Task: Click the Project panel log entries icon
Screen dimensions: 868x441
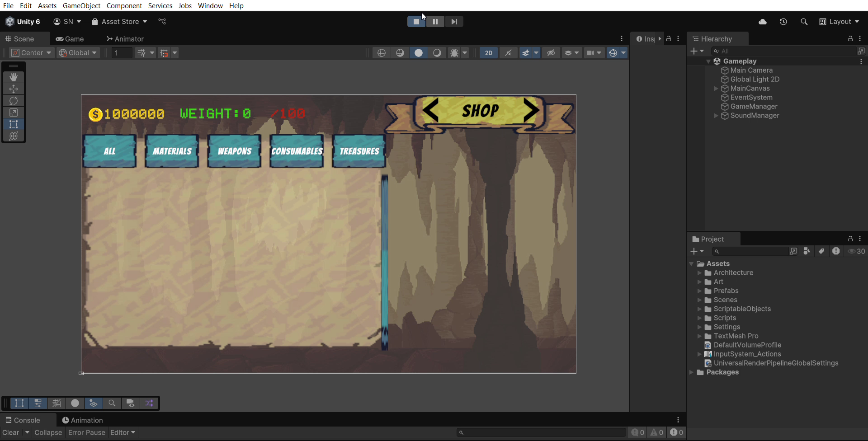Action: point(836,251)
